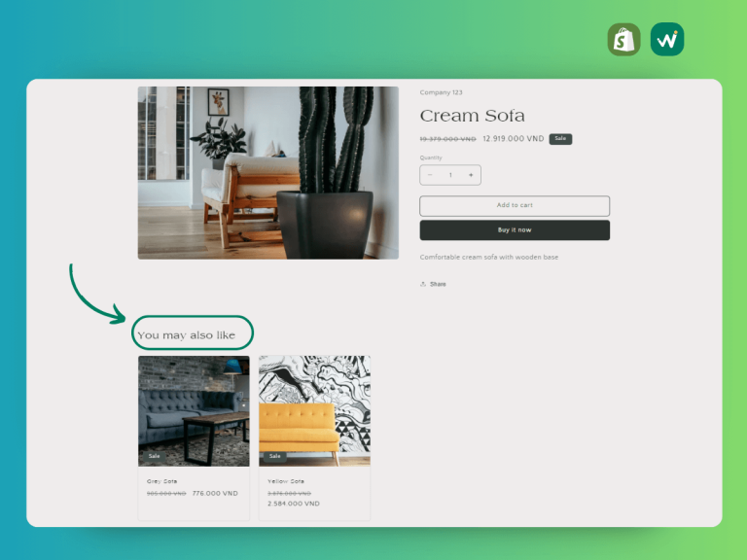Screen dimensions: 747x560
Task: Click the crossed-out original Cream Sofa price
Action: click(x=447, y=139)
